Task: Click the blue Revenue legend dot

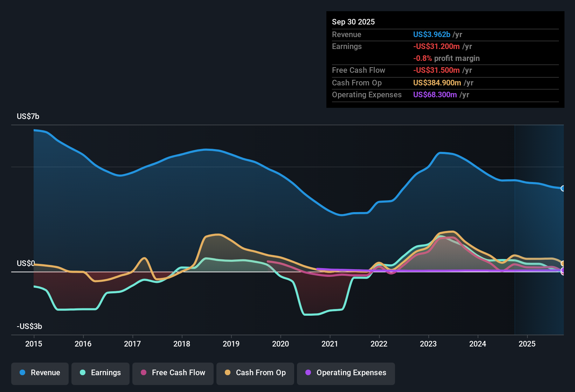Action: point(22,372)
